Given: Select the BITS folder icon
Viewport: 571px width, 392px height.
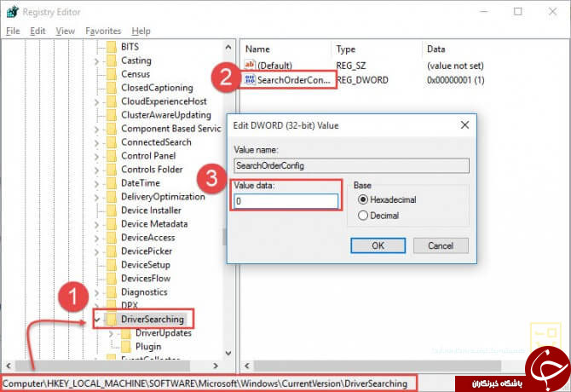Looking at the screenshot, I should pyautogui.click(x=112, y=47).
